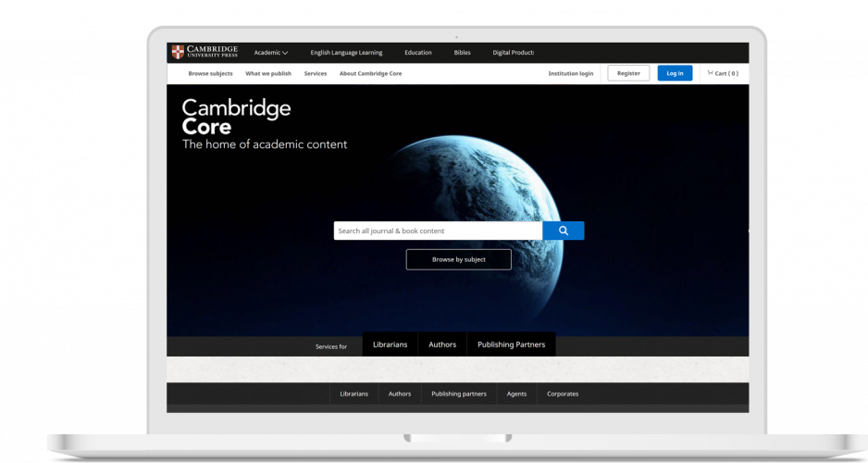Select the Authors services tab
The width and height of the screenshot is (868, 463).
(x=442, y=344)
